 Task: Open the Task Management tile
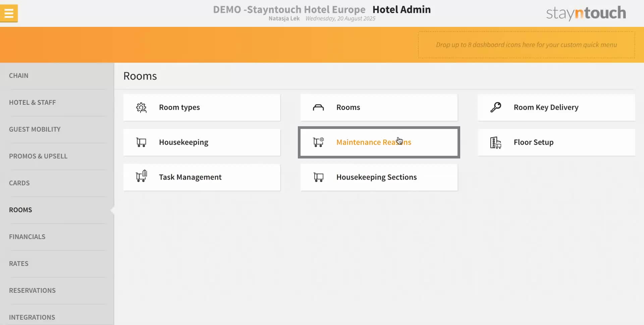(x=202, y=177)
